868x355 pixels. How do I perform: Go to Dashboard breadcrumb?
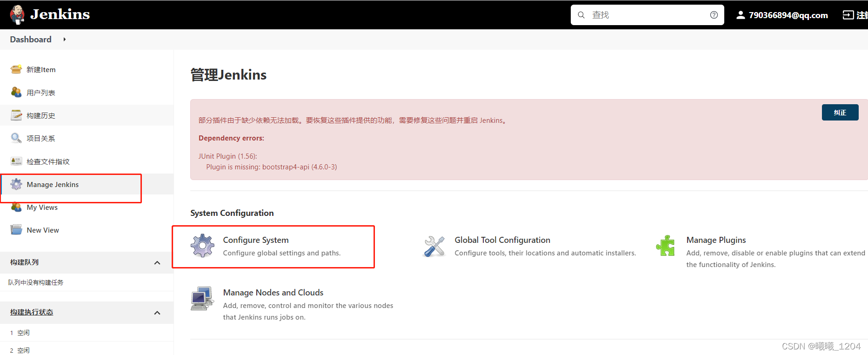tap(31, 40)
